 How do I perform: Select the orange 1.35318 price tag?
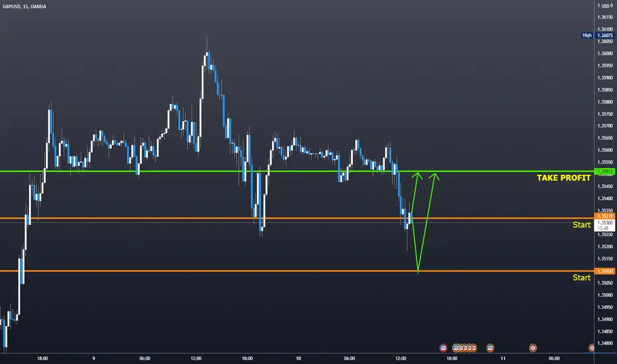tap(605, 216)
